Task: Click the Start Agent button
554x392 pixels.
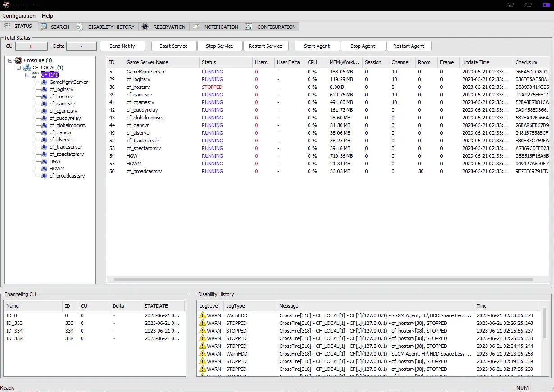Action: pyautogui.click(x=317, y=46)
